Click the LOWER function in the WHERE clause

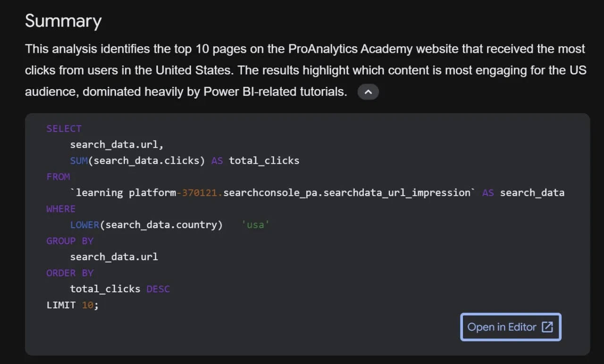(x=84, y=225)
